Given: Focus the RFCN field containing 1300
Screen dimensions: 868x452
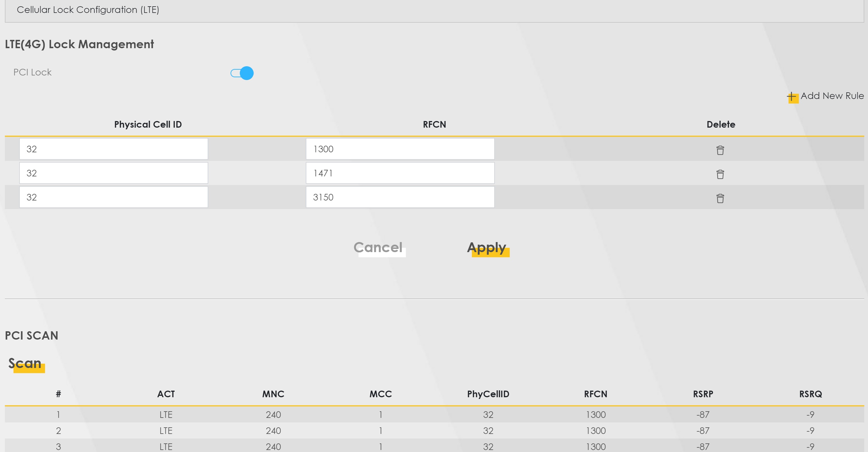Looking at the screenshot, I should click(x=400, y=149).
